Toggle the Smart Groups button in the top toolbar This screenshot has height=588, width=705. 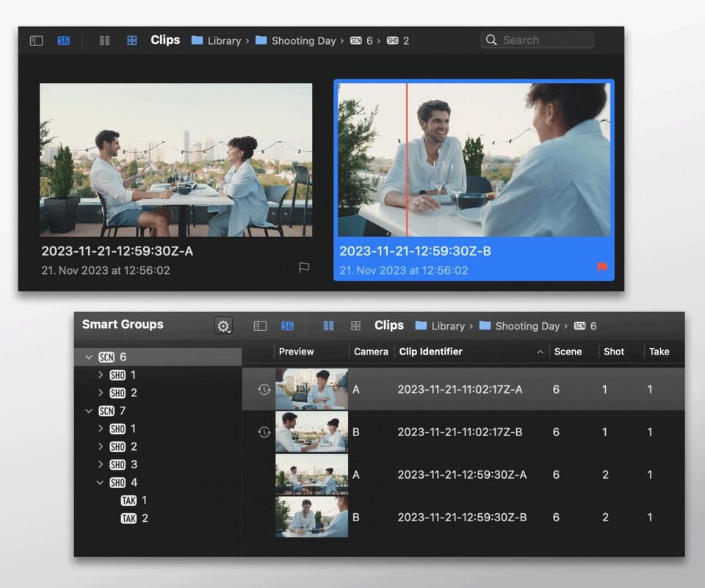[64, 41]
